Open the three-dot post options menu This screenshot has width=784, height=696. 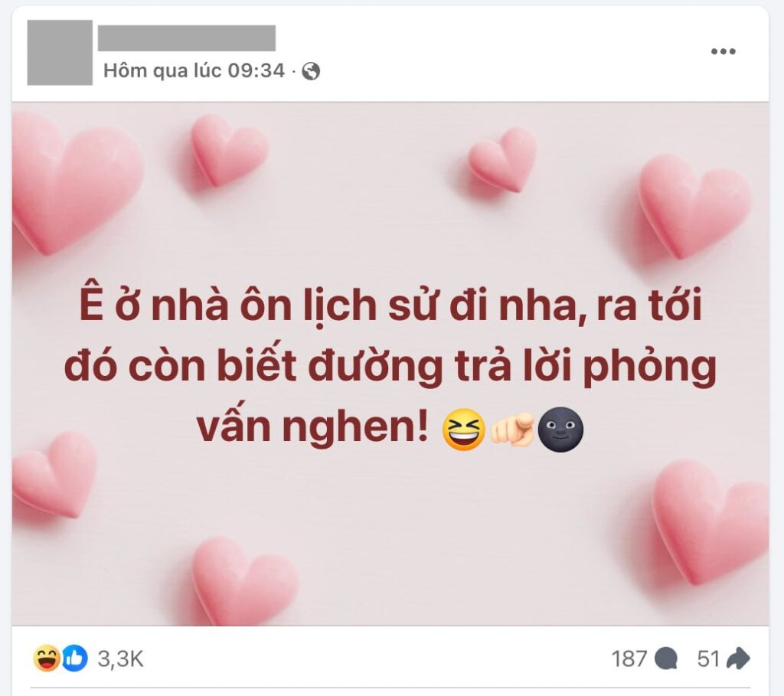click(x=723, y=51)
